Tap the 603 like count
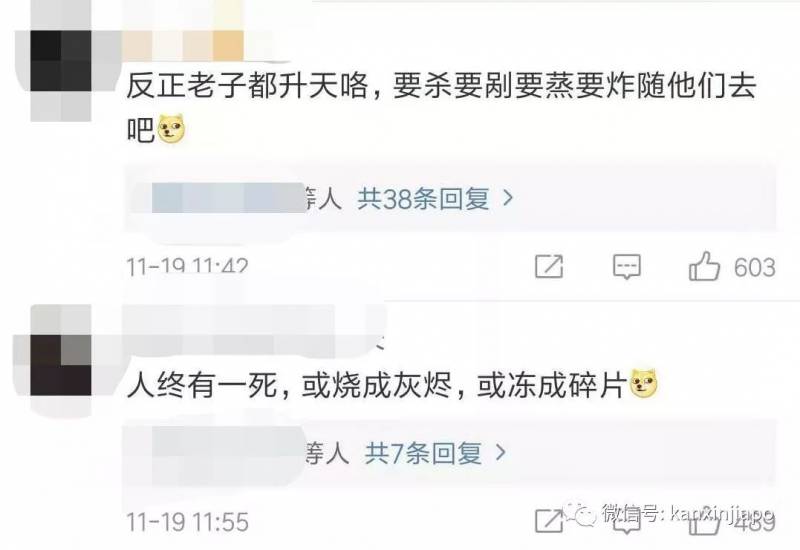 755,267
